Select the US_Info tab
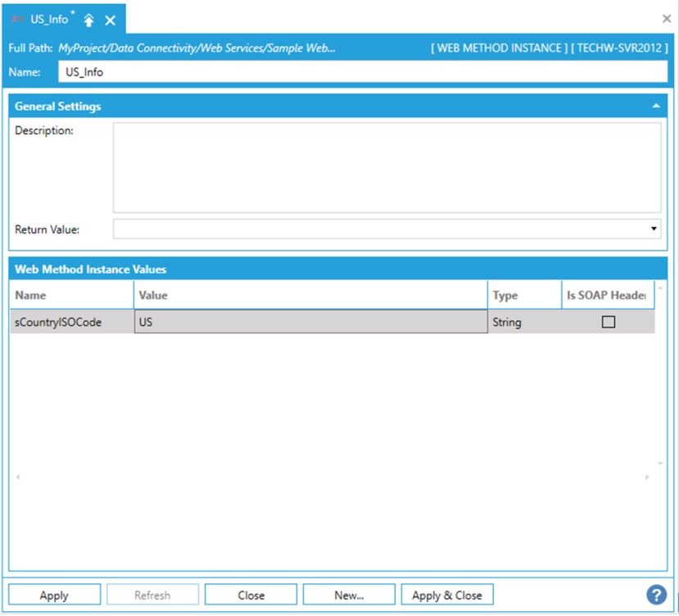The width and height of the screenshot is (679, 616). pos(48,20)
